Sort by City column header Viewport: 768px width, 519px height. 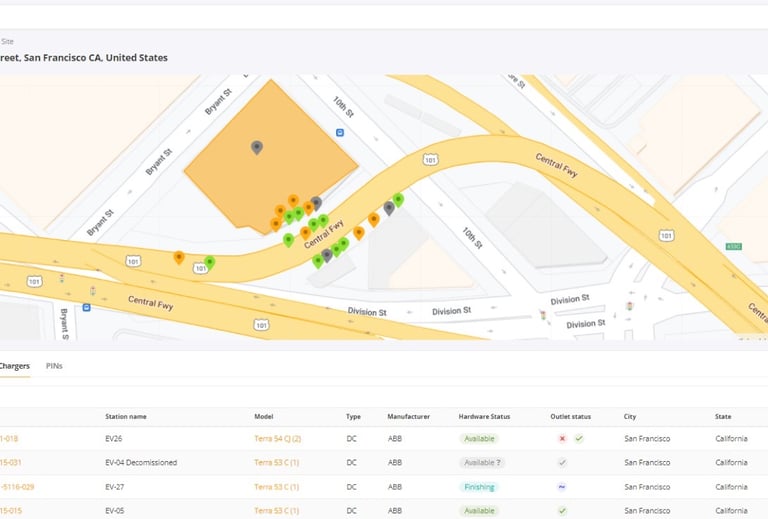tap(630, 417)
